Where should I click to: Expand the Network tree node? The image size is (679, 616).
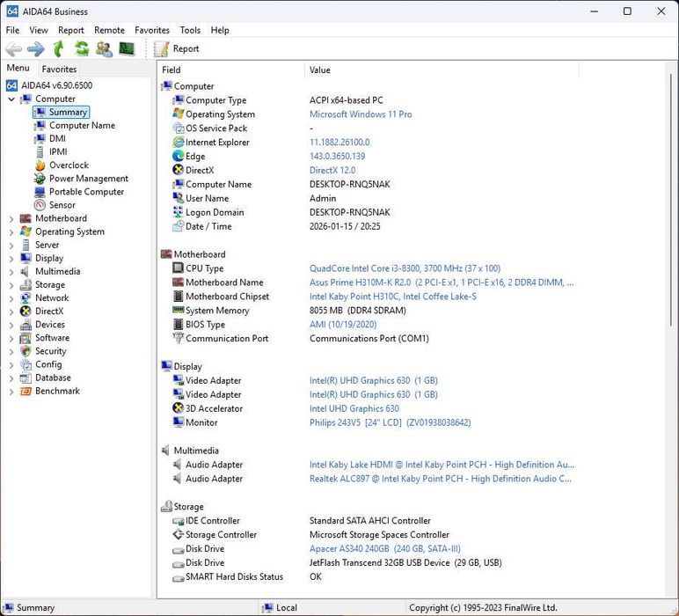click(x=11, y=298)
